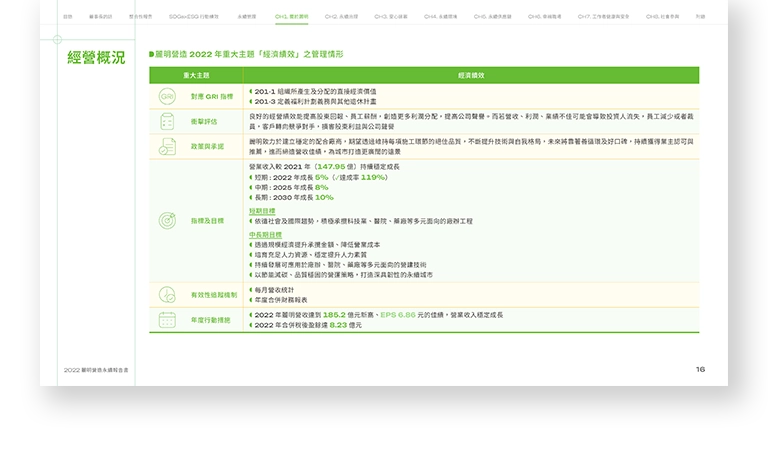Select the CH5 chapter tab

(493, 17)
